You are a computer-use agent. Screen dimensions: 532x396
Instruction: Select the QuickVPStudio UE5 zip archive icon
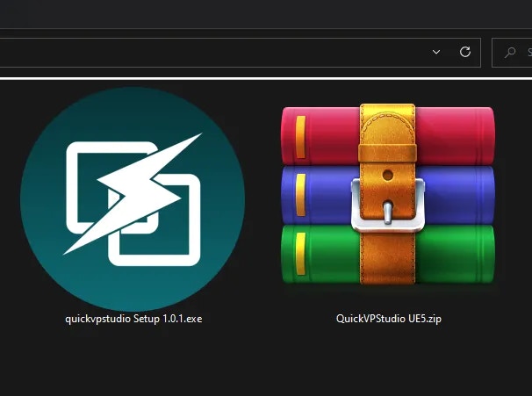[x=388, y=196]
